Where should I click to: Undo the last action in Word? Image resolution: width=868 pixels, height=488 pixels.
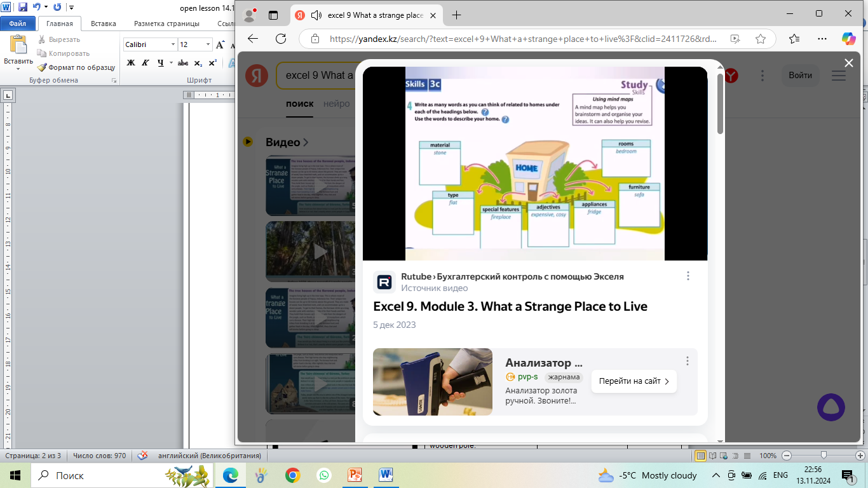(x=36, y=8)
